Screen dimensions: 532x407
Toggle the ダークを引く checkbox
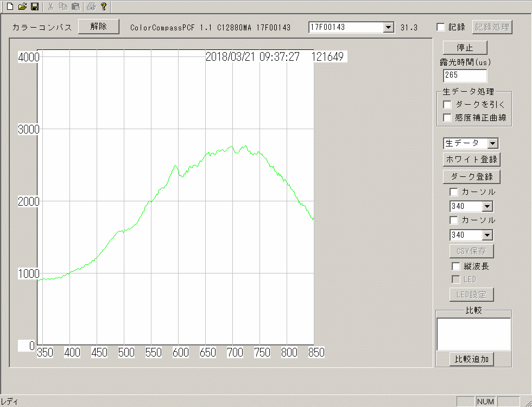click(x=447, y=104)
